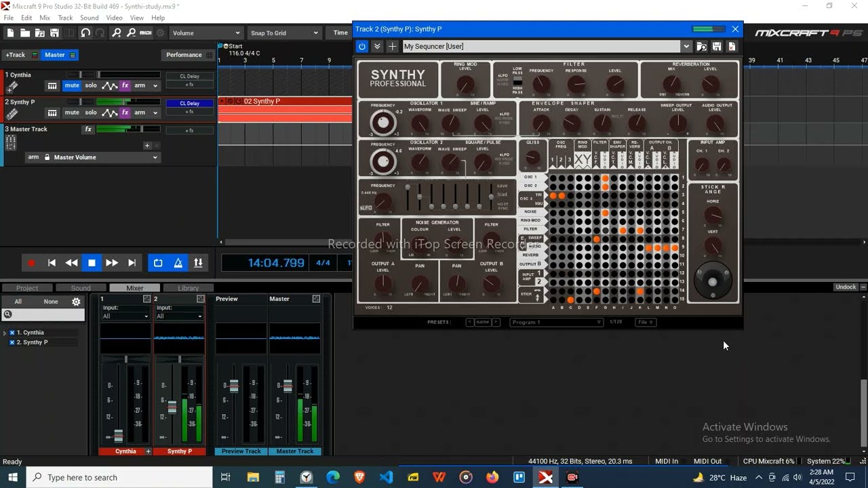Zoom out on the timeline

(x=130, y=33)
